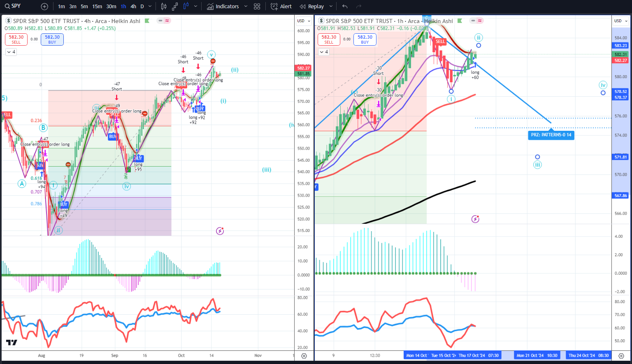Click the circled B wave label on 4h chart

pos(43,128)
